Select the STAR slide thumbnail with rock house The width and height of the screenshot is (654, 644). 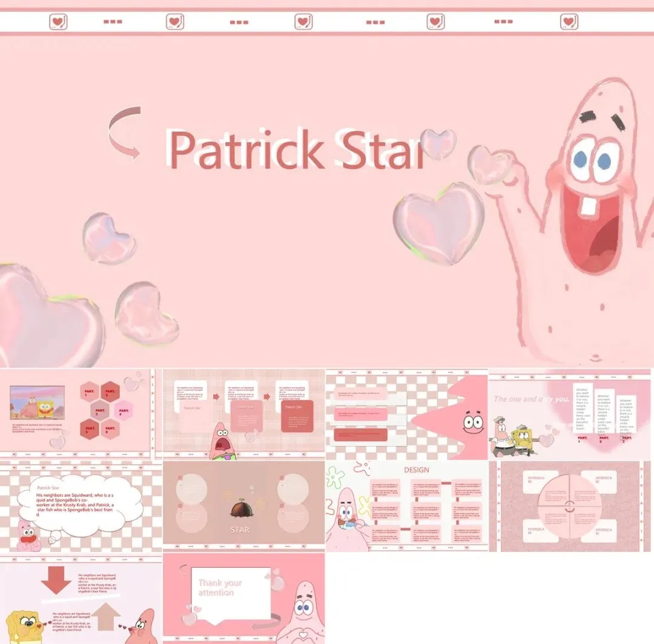pos(243,506)
